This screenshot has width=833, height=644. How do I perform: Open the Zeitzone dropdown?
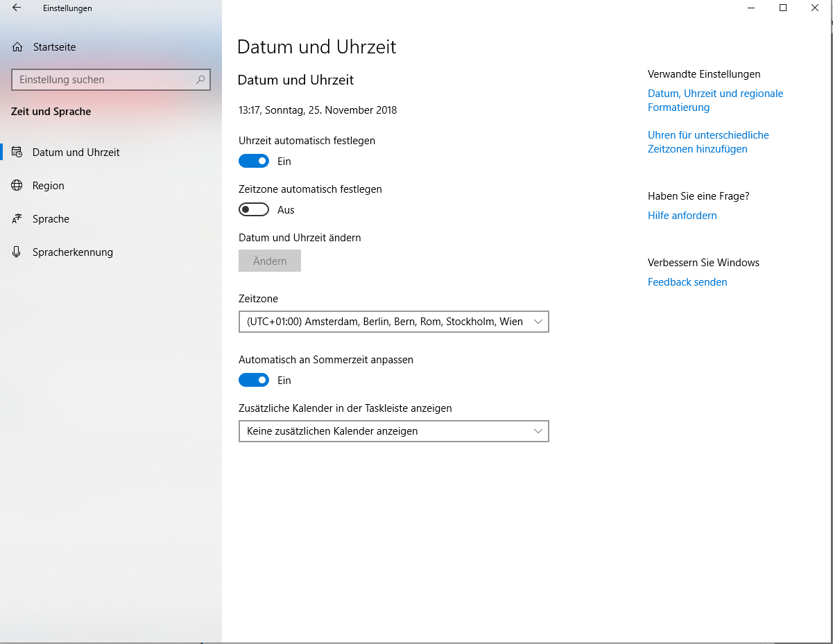394,322
